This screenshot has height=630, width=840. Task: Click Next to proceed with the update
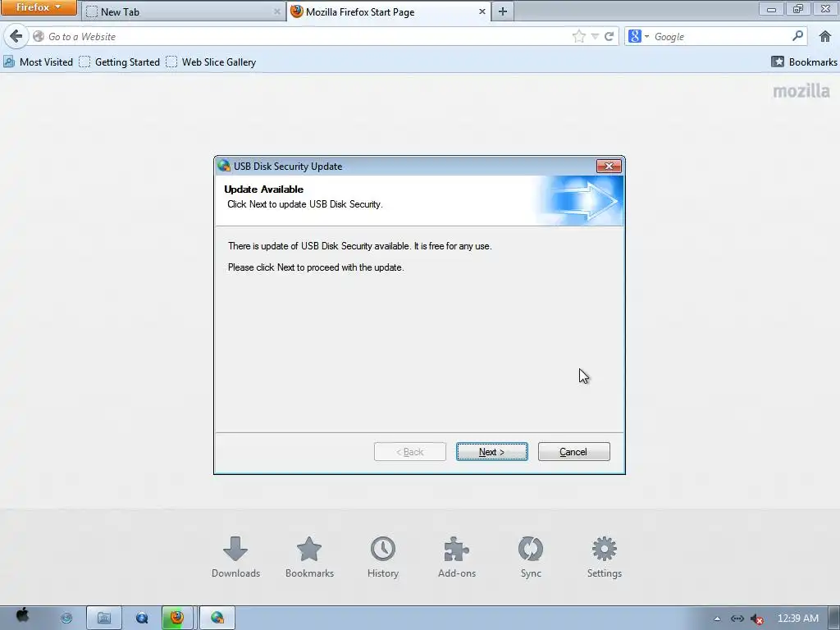coord(492,452)
